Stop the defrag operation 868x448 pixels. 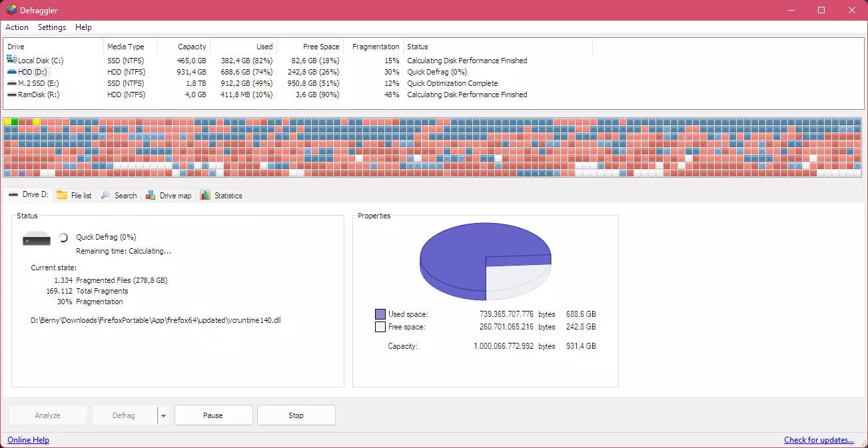(296, 415)
